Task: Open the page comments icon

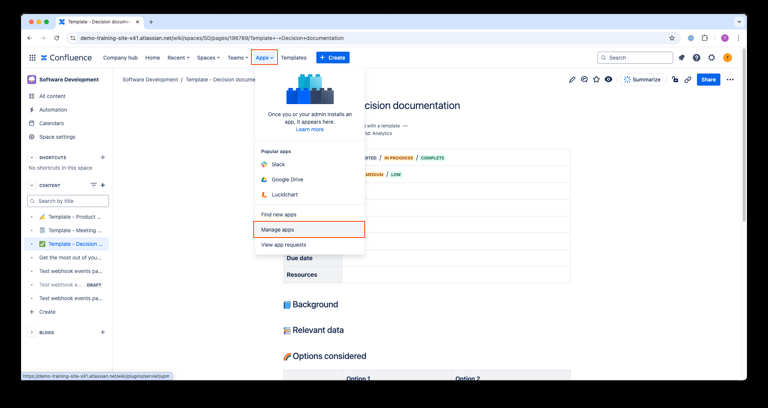Action: click(x=584, y=80)
